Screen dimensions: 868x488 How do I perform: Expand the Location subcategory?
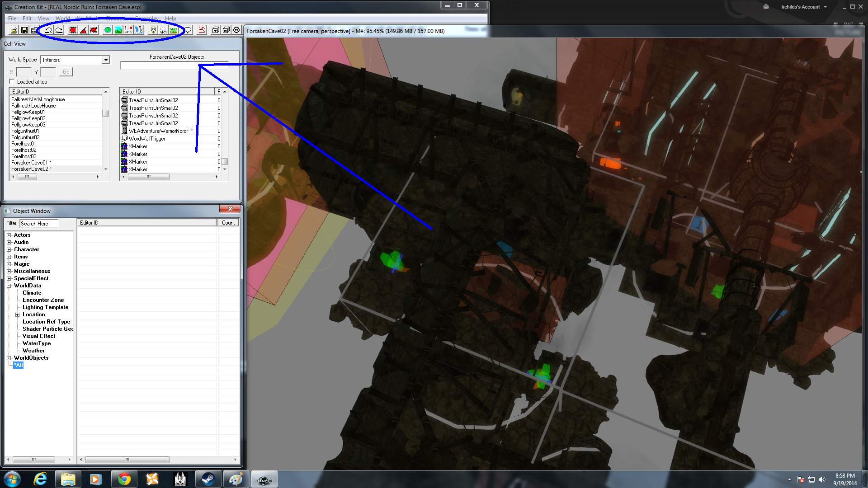[18, 314]
